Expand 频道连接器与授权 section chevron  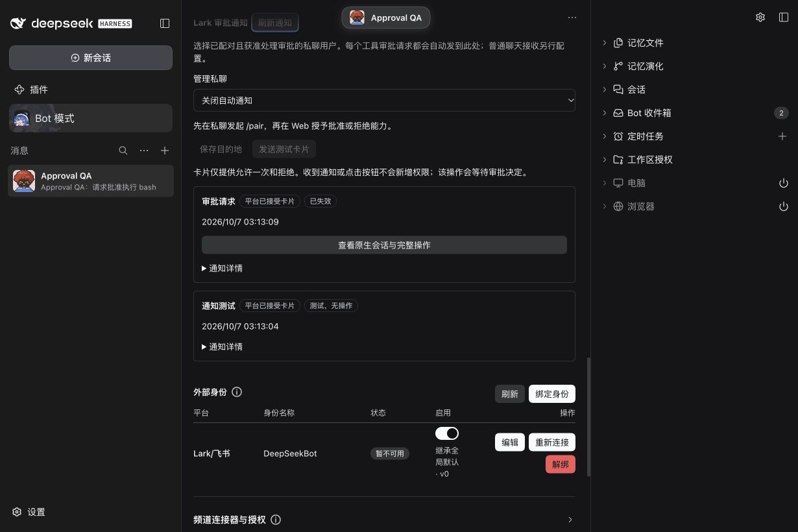pos(570,520)
